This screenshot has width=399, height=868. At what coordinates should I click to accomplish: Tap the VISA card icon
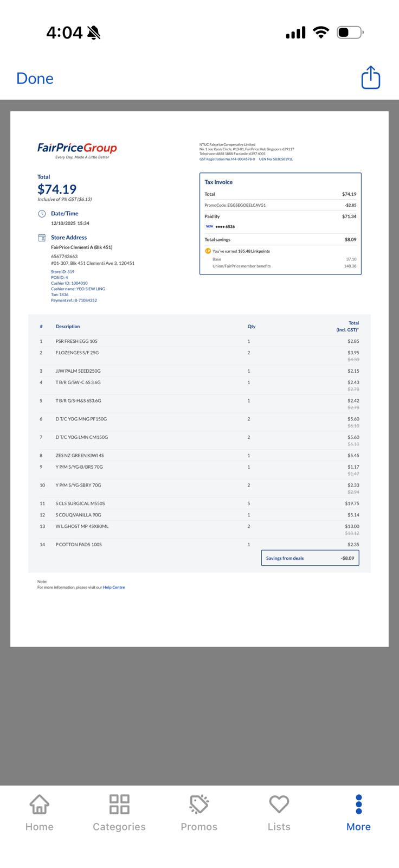209,226
